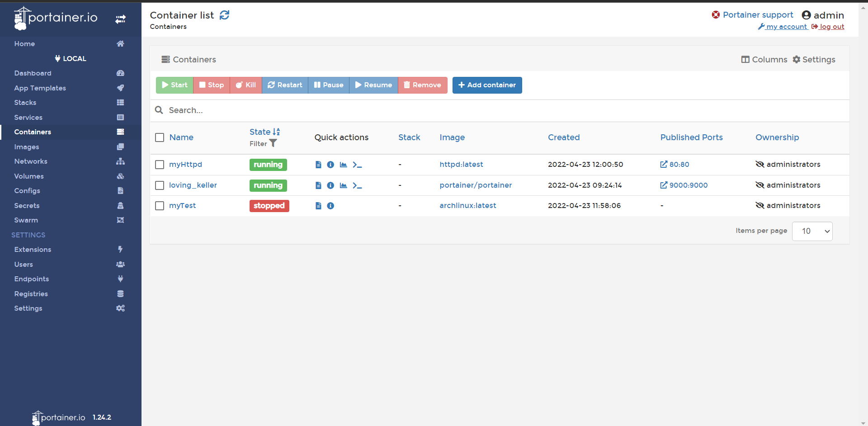
Task: Open Settings in sidebar
Action: (71, 308)
